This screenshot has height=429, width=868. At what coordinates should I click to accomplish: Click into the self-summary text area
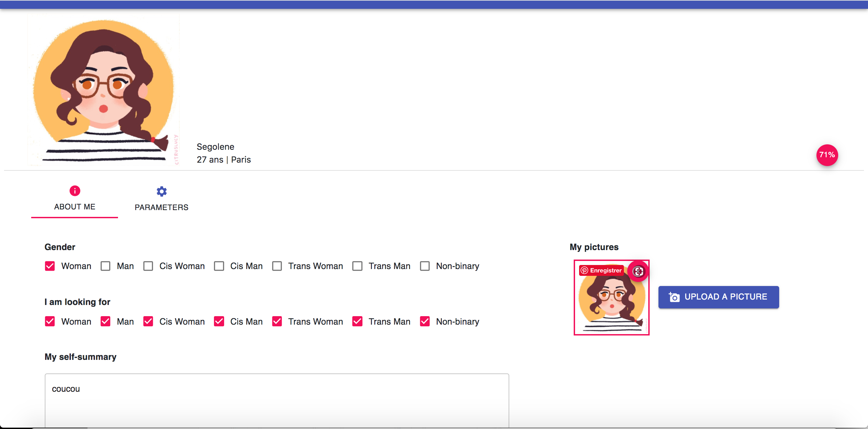(277, 400)
